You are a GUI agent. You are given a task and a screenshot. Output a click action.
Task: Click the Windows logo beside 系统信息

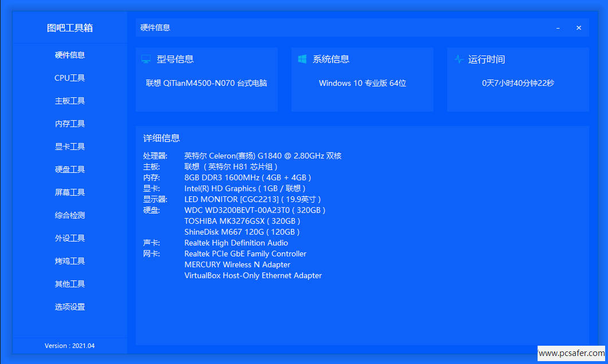[x=302, y=59]
